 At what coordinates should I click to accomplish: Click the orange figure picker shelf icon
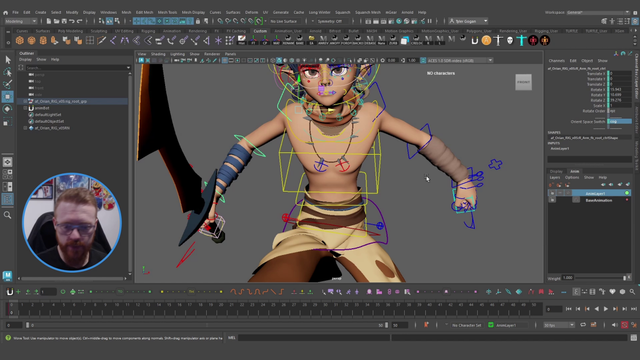click(545, 40)
